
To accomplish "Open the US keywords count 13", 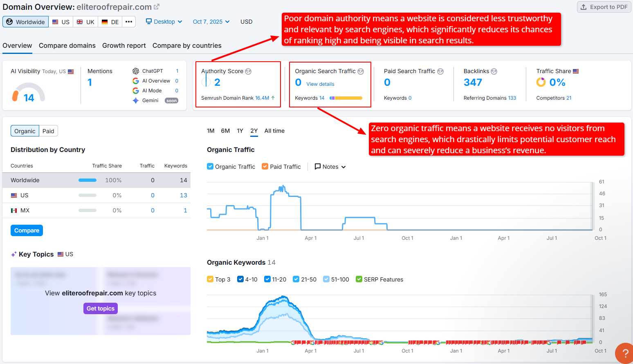I will (x=184, y=195).
